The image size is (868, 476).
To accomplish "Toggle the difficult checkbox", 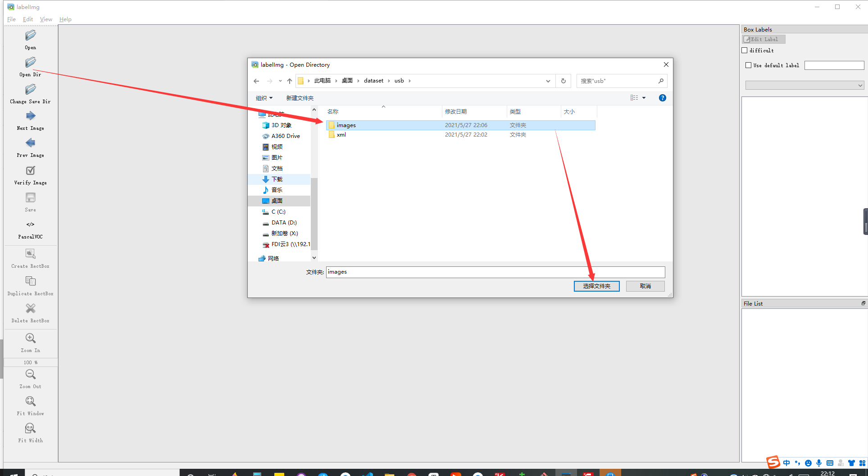I will (745, 50).
